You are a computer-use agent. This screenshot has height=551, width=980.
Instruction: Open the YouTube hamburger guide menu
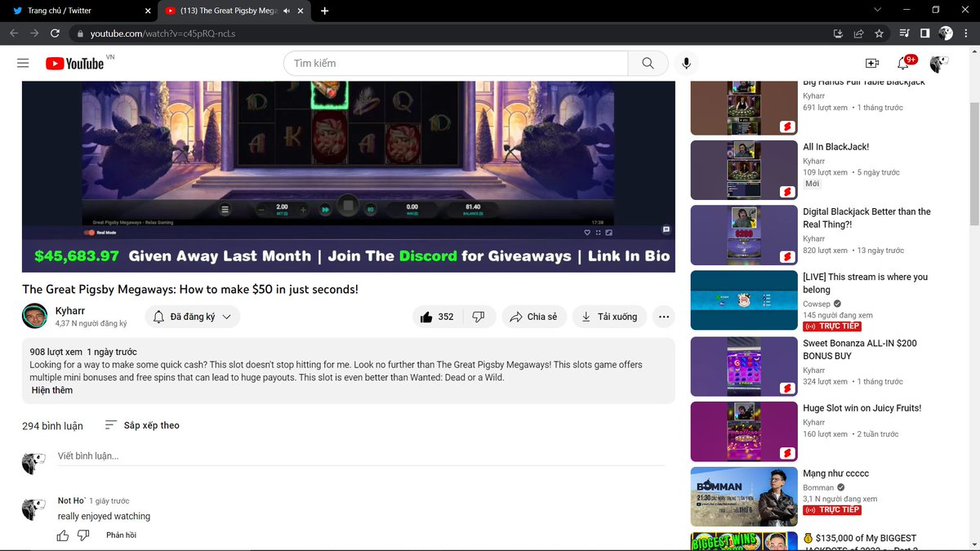pyautogui.click(x=23, y=64)
